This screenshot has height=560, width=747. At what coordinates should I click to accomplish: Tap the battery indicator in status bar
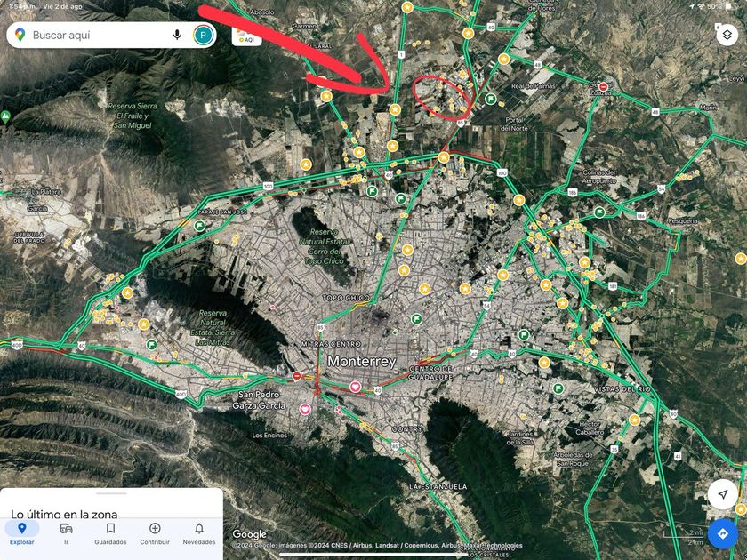(728, 7)
